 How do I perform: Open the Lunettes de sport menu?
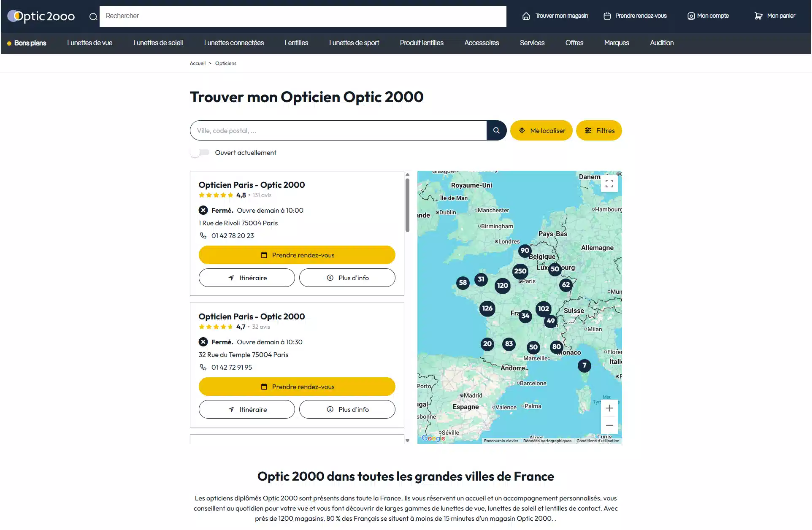click(x=354, y=43)
